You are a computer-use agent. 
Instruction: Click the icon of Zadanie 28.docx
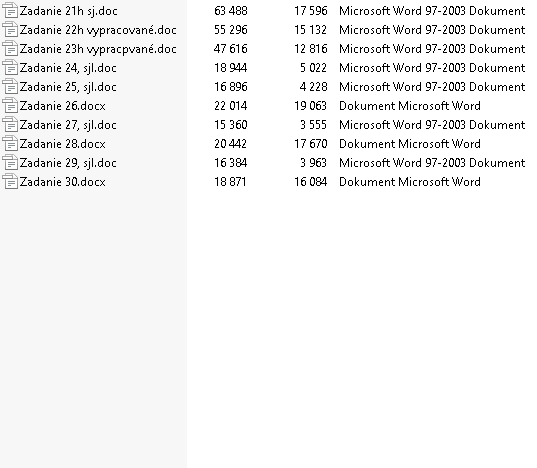[x=10, y=144]
